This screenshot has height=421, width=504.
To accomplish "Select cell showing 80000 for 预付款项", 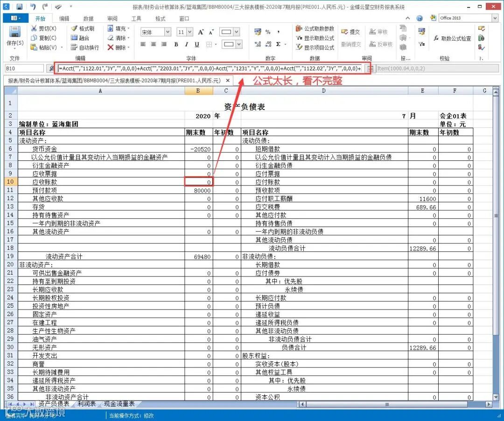I will (x=199, y=190).
